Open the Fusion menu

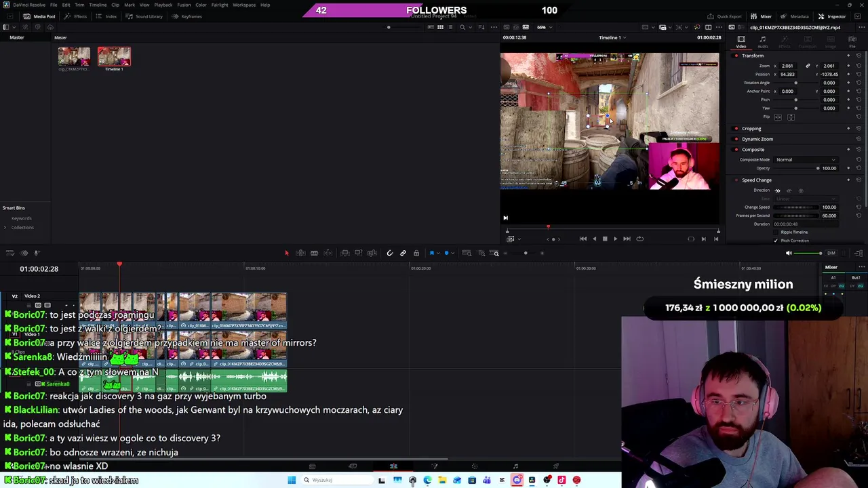pyautogui.click(x=184, y=5)
